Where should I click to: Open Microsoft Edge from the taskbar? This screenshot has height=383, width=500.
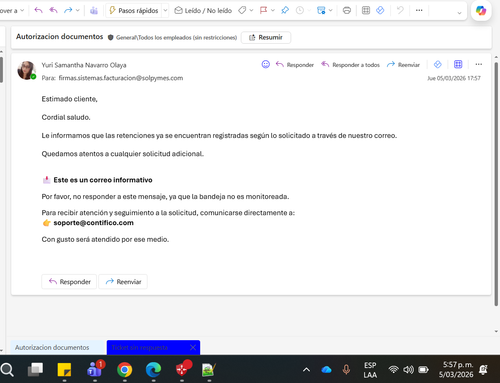point(153,370)
